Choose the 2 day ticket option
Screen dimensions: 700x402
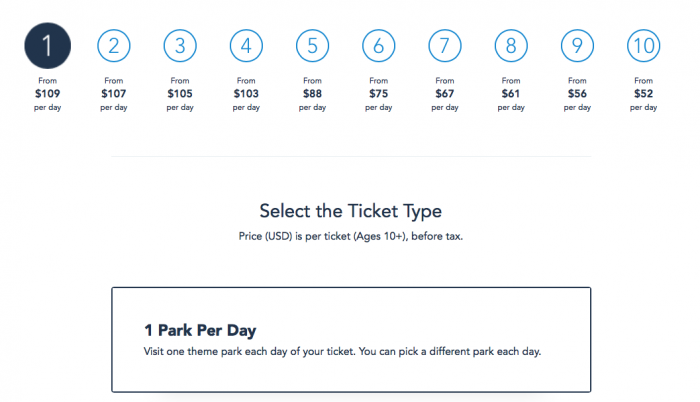click(113, 45)
